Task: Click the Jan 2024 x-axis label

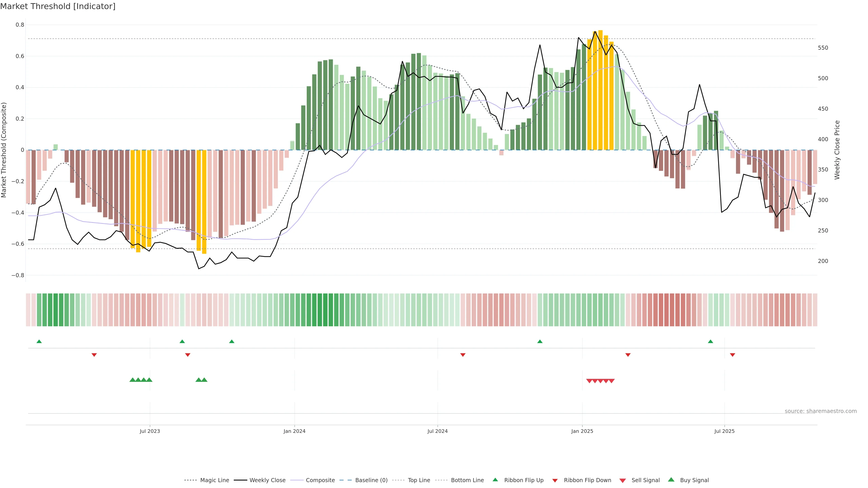Action: click(294, 431)
